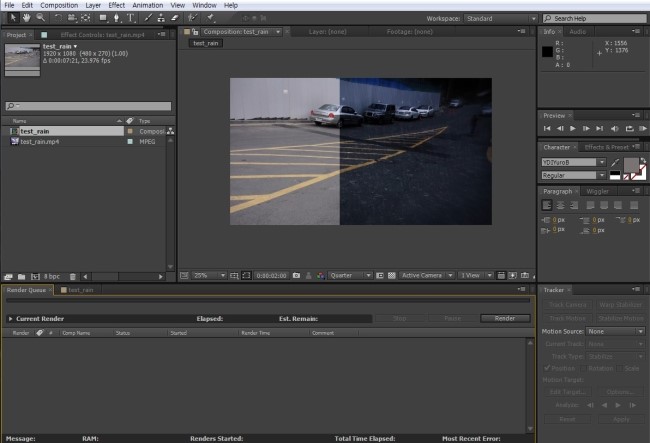Toggle pixel aspect ratio correction

[x=501, y=276]
